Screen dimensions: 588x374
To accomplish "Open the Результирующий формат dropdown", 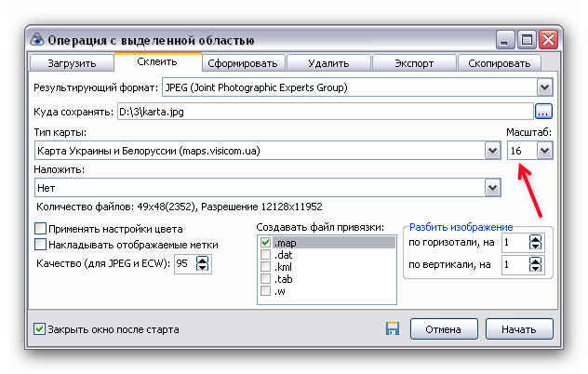I will 544,87.
